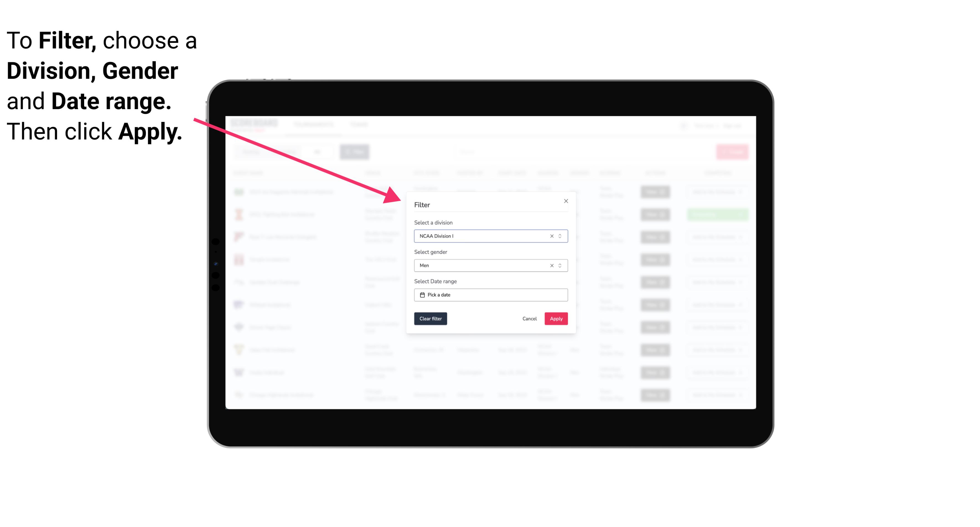Screen dimensions: 980x527
Task: Click the Clear filter button
Action: coord(431,319)
